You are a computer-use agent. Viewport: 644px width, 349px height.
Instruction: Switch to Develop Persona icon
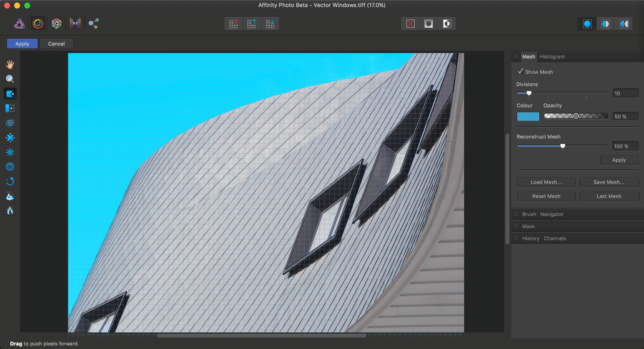(x=57, y=24)
